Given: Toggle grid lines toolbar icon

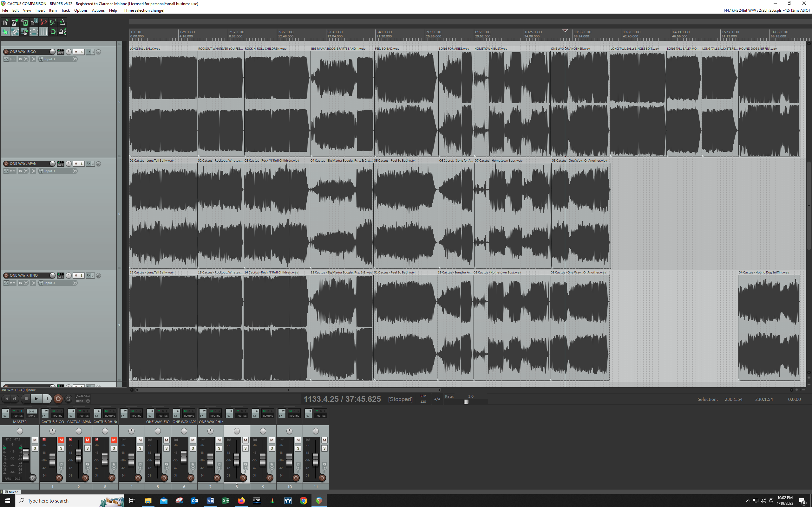Looking at the screenshot, I should (x=43, y=32).
